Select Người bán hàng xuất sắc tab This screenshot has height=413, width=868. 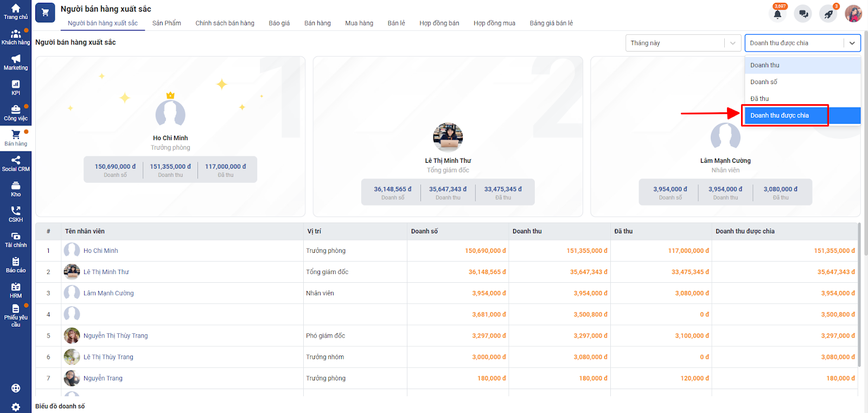tap(103, 23)
